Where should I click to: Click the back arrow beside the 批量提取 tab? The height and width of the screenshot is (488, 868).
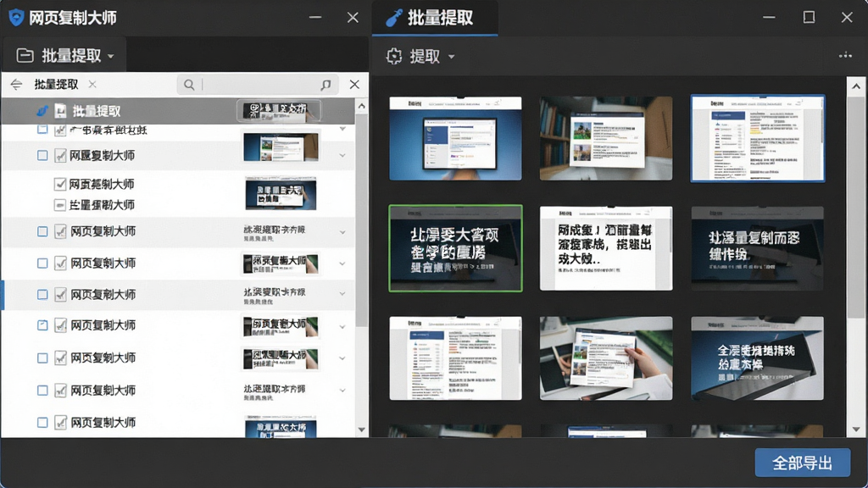[17, 85]
